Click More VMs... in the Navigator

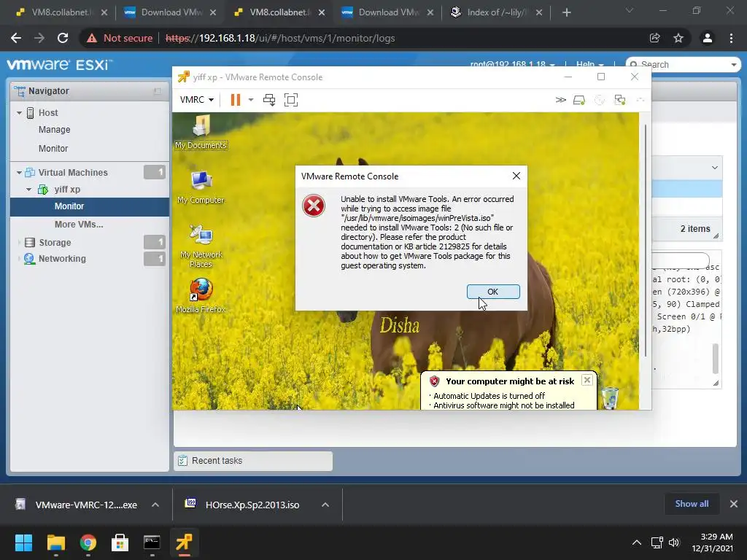tap(79, 225)
